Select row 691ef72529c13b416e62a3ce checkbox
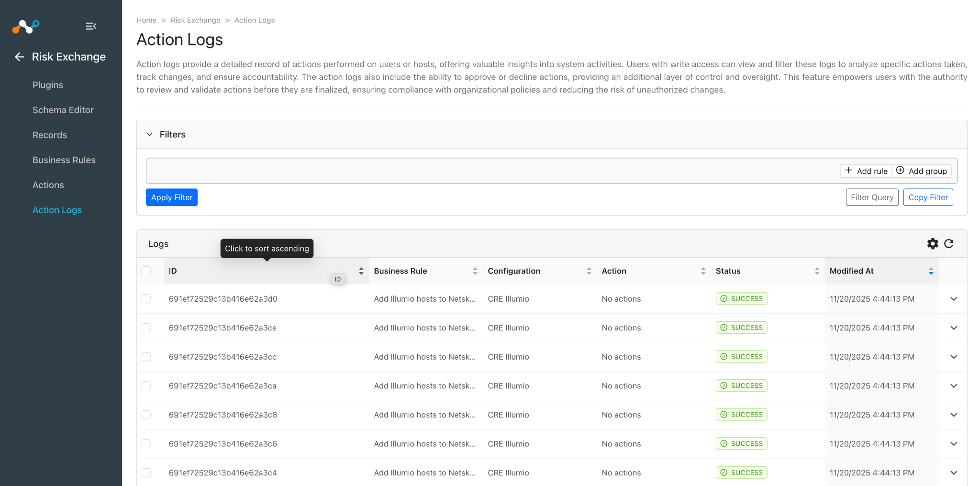The height and width of the screenshot is (486, 980). click(x=146, y=328)
